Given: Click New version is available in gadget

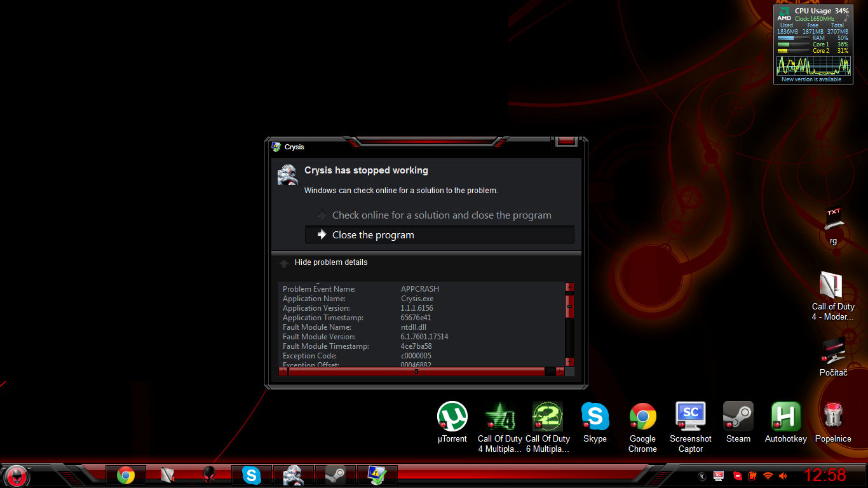Looking at the screenshot, I should click(811, 79).
